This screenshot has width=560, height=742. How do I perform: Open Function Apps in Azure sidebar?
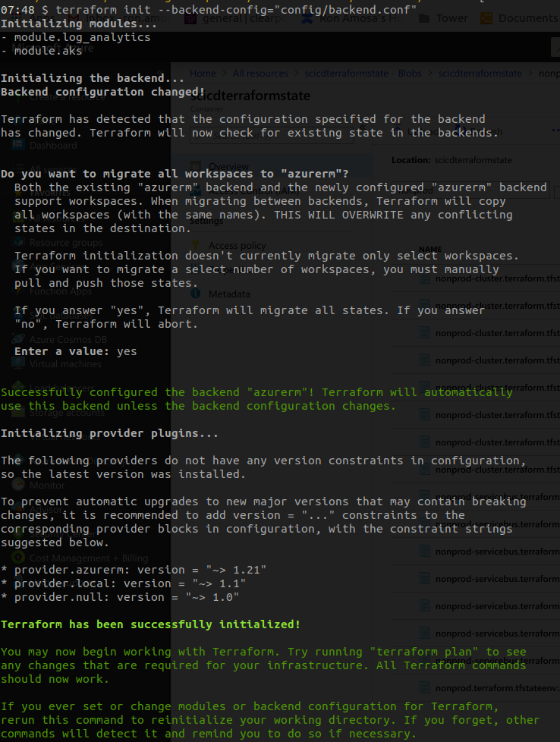click(61, 291)
